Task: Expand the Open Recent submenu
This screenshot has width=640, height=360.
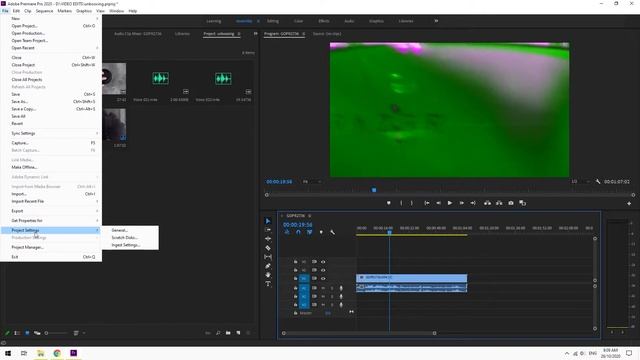Action: tap(51, 48)
